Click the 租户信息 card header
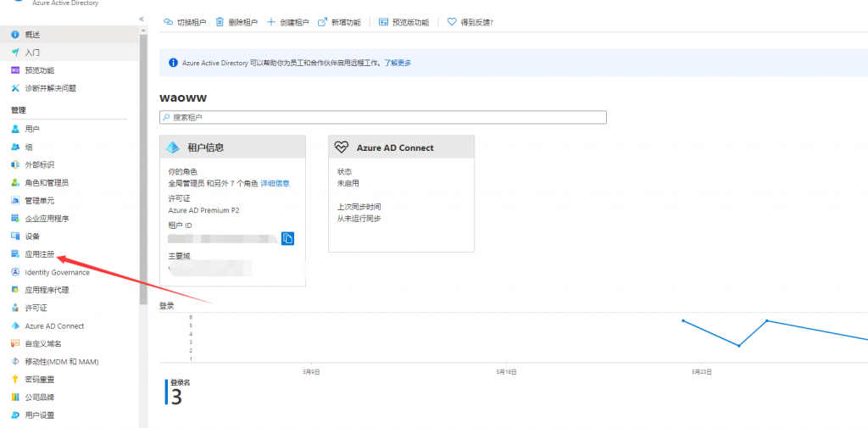 coord(232,147)
